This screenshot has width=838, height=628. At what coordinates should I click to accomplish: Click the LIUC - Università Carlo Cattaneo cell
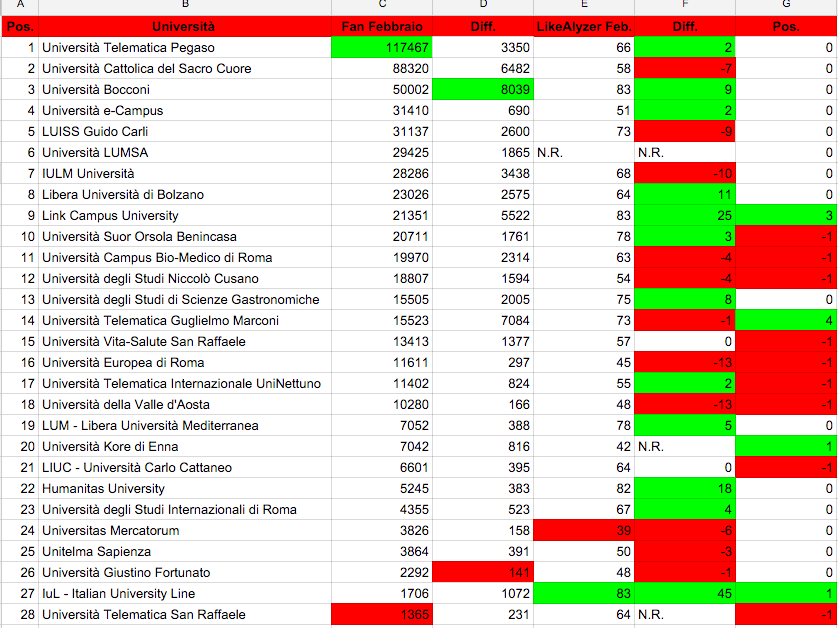point(185,467)
